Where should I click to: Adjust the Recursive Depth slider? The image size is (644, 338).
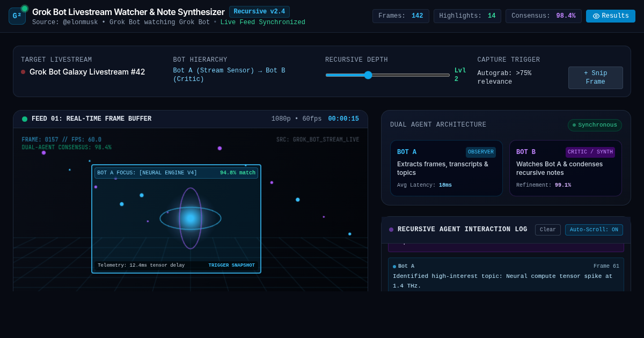(387, 75)
